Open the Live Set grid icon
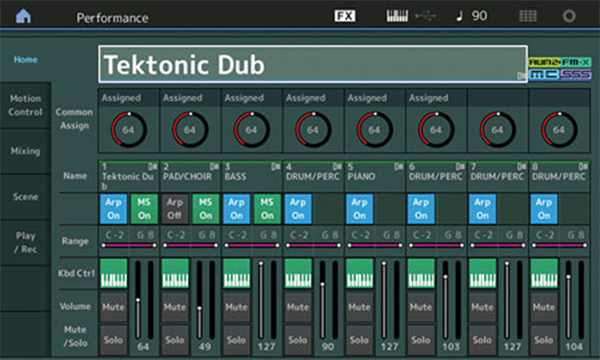 pos(528,16)
